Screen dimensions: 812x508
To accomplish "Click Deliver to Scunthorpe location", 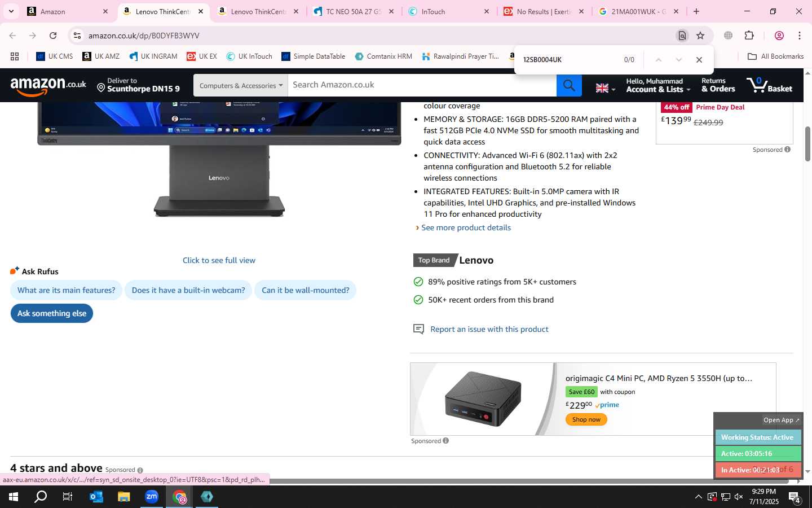I will pyautogui.click(x=138, y=85).
